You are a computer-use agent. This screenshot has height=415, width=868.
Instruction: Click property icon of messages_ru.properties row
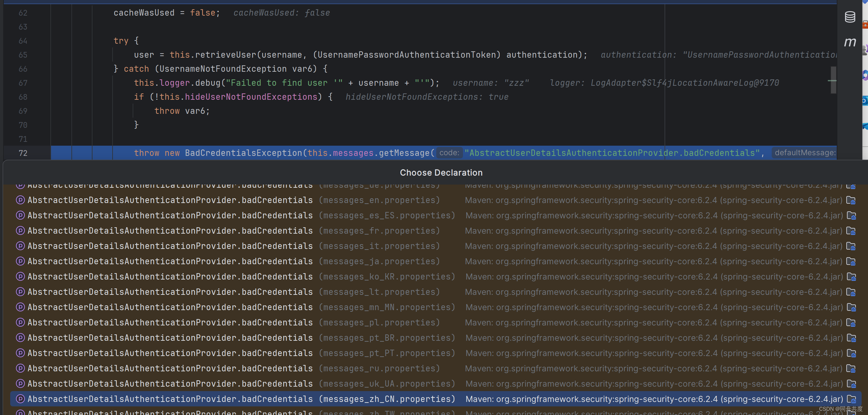tap(20, 368)
